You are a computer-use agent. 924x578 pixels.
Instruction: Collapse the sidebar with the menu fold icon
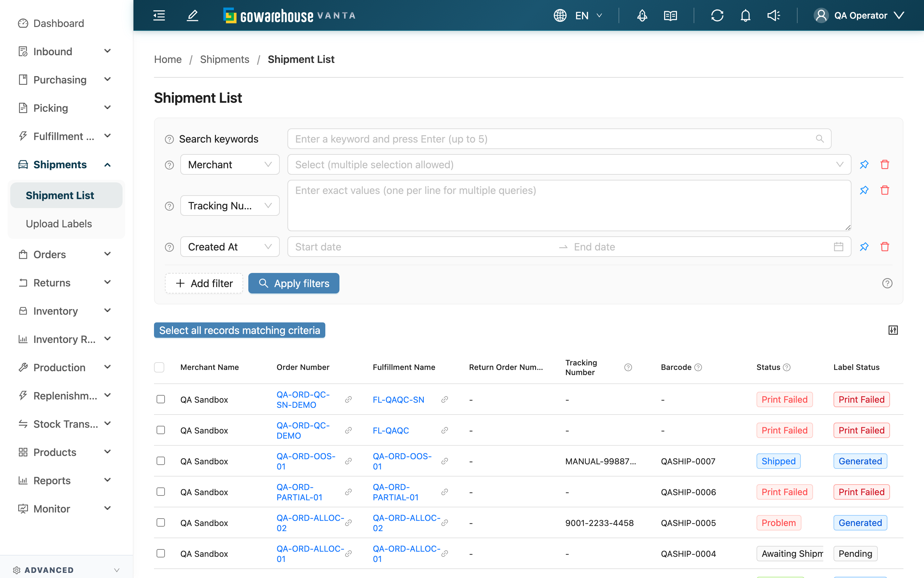[x=159, y=15]
